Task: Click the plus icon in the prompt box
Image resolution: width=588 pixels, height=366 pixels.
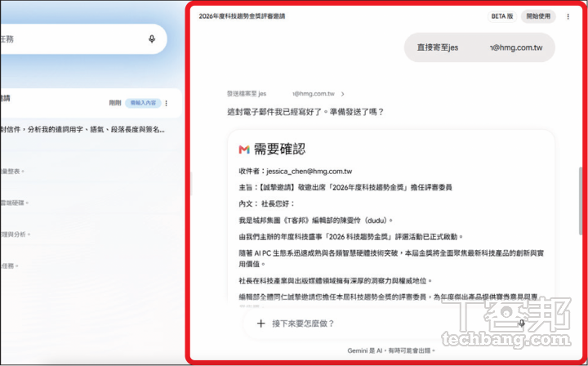Action: click(x=261, y=324)
